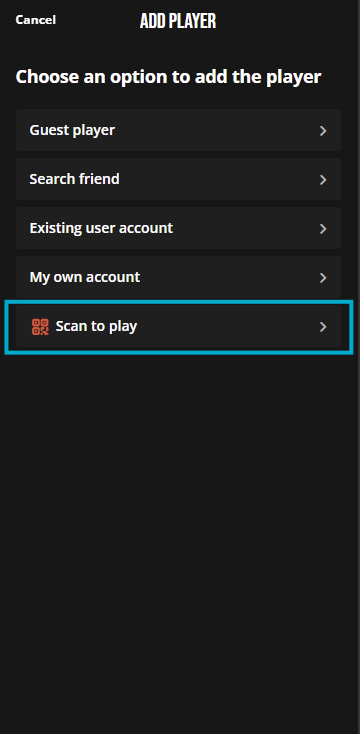
Task: Choose the Guest player option
Action: click(178, 130)
